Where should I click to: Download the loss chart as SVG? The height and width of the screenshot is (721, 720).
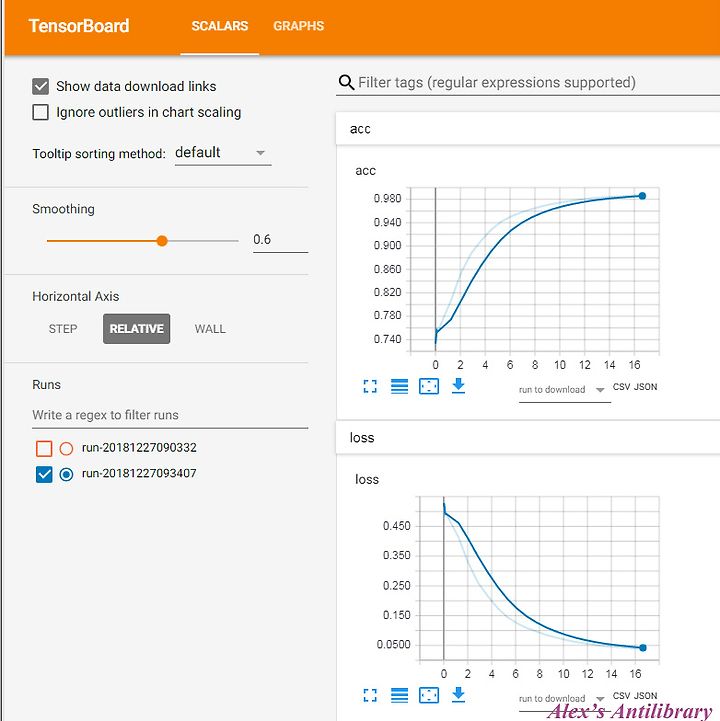tap(458, 695)
